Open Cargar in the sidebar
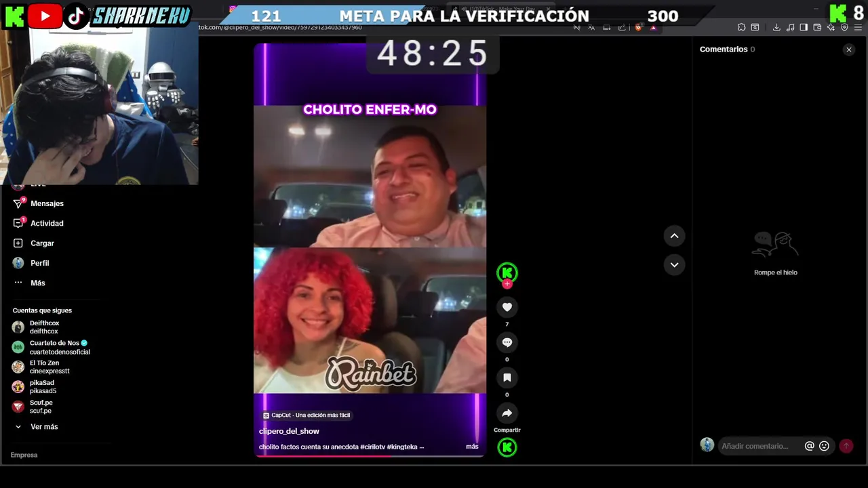Screen dimensions: 868x488 tap(42, 243)
